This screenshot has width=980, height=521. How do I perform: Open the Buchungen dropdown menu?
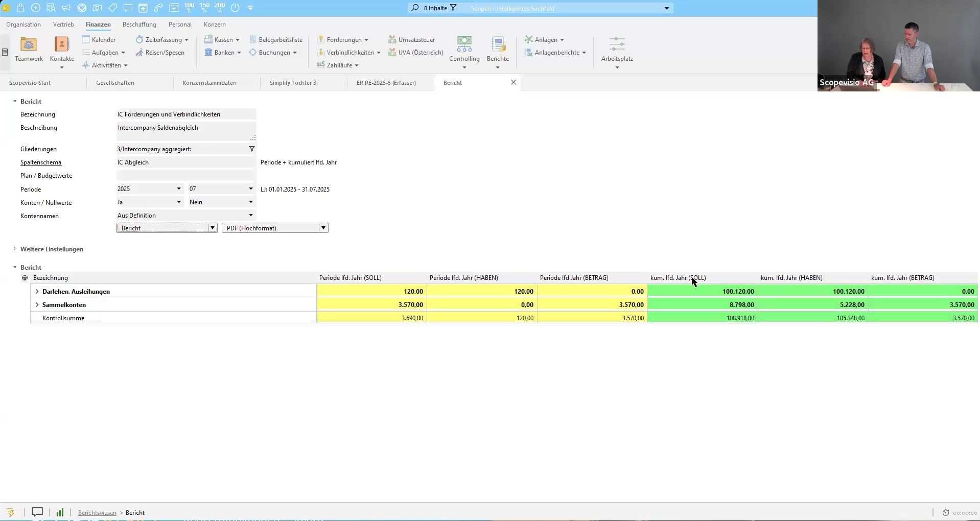click(273, 53)
